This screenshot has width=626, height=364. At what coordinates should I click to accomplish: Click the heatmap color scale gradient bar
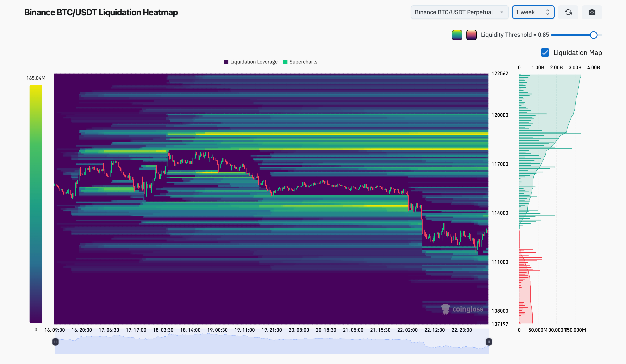tap(36, 204)
